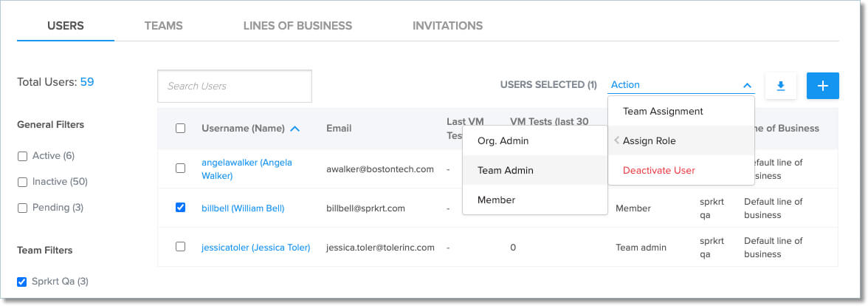The height and width of the screenshot is (306, 868).
Task: Pick Deactivate User from Action menu
Action: (x=659, y=170)
